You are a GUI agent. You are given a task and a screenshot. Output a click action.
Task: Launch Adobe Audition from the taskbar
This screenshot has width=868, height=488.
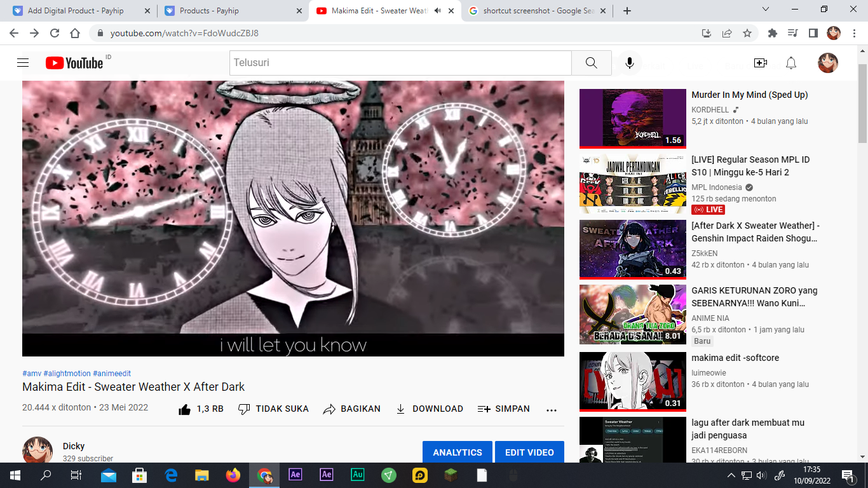(x=358, y=475)
